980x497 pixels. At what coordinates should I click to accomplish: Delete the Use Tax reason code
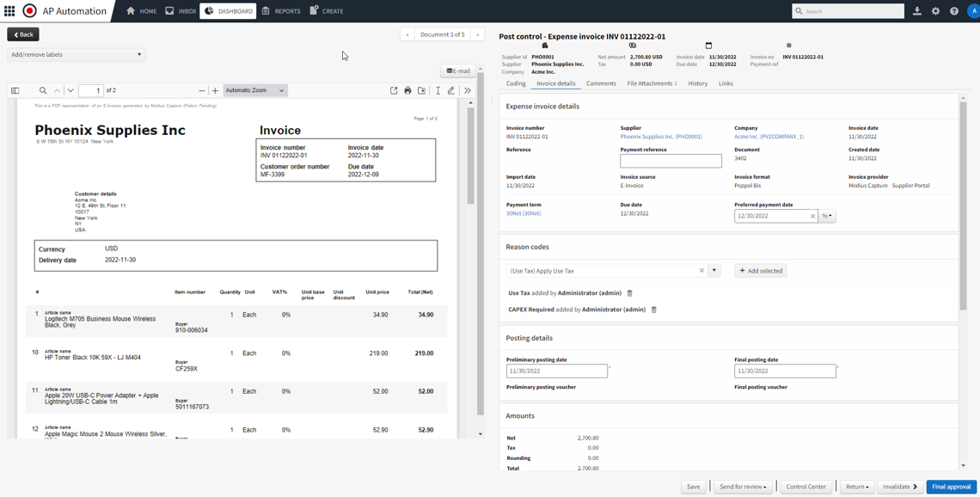(x=630, y=292)
